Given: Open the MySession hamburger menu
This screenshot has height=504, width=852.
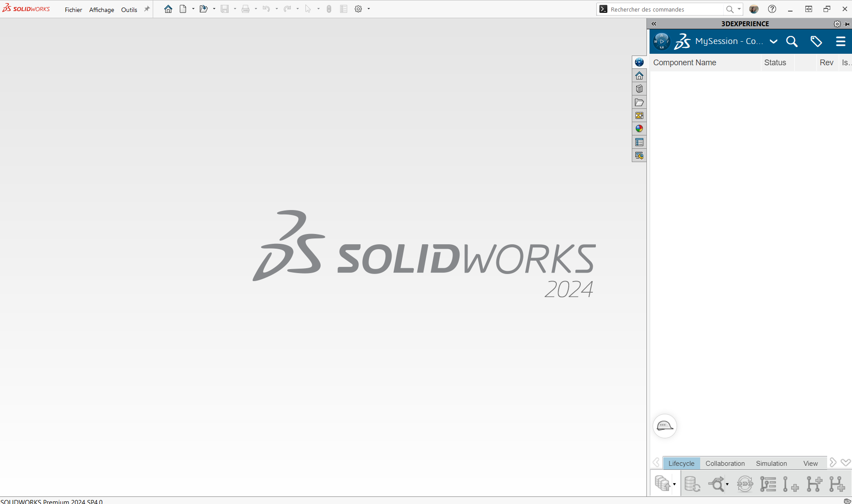Looking at the screenshot, I should (840, 41).
